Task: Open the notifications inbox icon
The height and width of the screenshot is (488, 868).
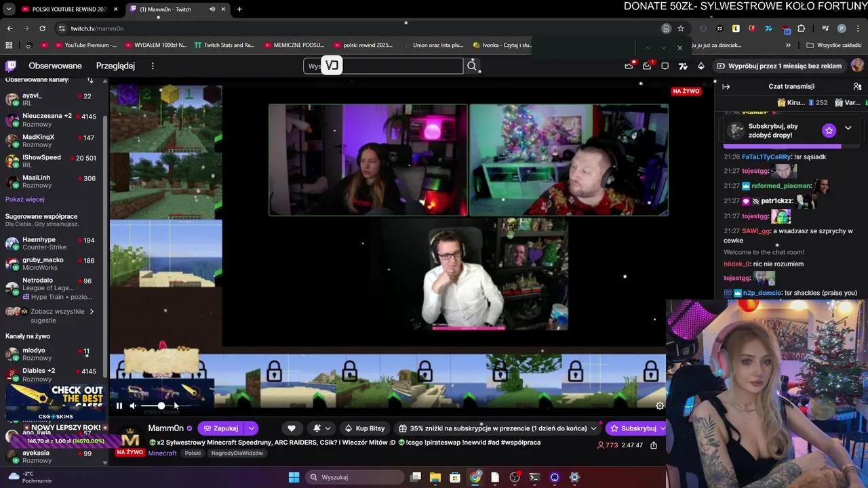Action: pos(647,66)
